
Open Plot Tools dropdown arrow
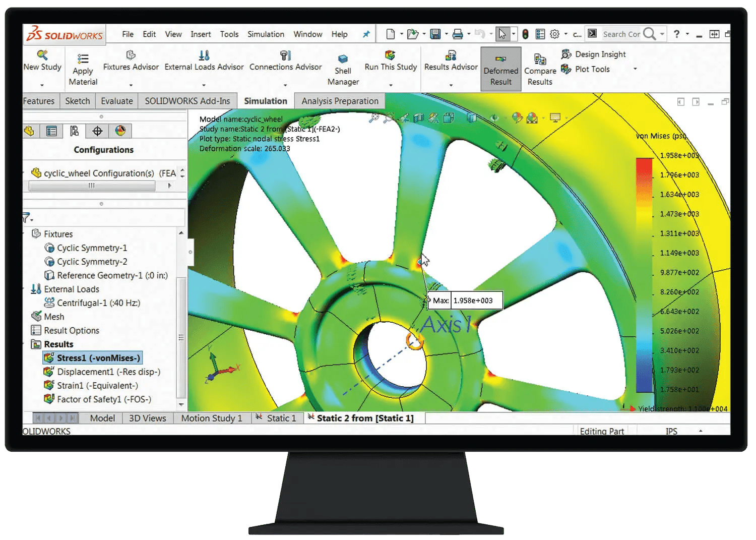[635, 69]
